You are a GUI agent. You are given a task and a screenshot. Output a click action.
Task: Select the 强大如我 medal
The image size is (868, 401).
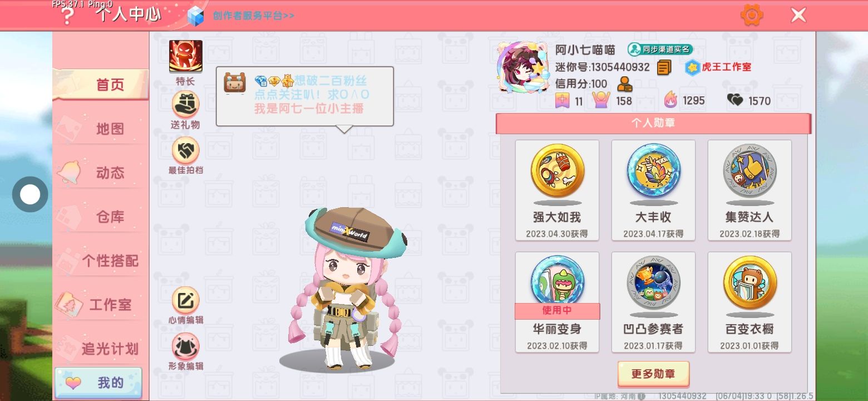[557, 190]
